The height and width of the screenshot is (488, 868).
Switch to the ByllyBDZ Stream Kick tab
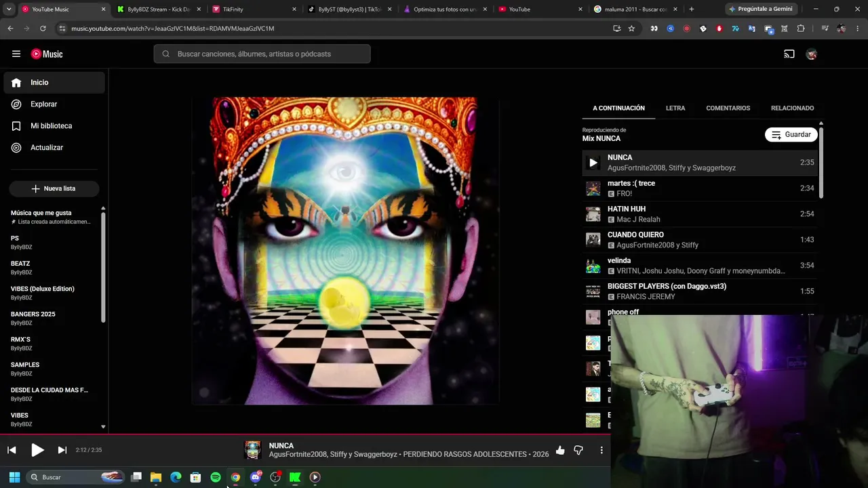(x=159, y=9)
